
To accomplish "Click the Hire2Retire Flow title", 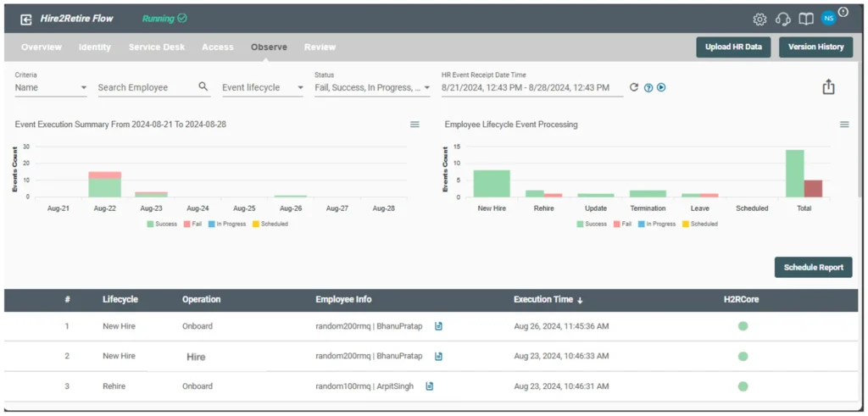I will coord(76,19).
